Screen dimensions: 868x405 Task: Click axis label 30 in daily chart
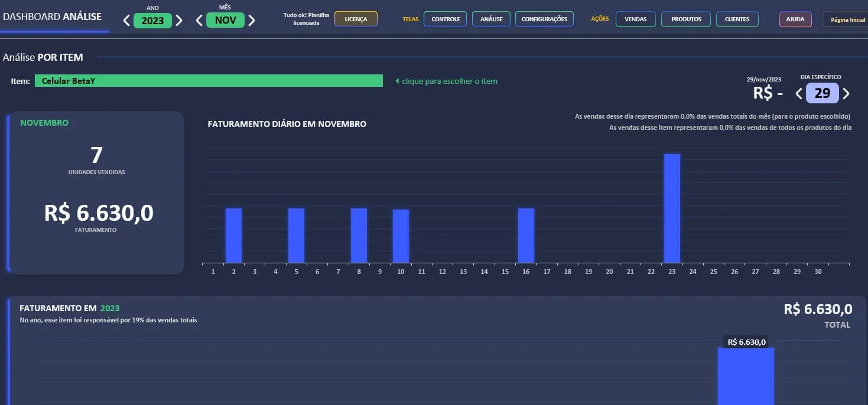pos(818,272)
